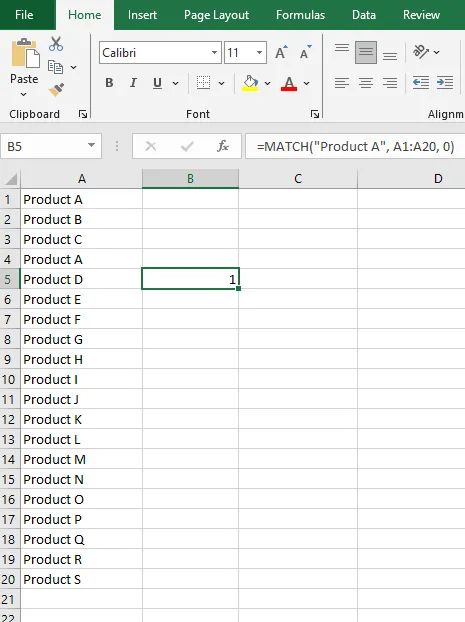The height and width of the screenshot is (622, 465).
Task: Toggle Bold formatting
Action: click(109, 83)
